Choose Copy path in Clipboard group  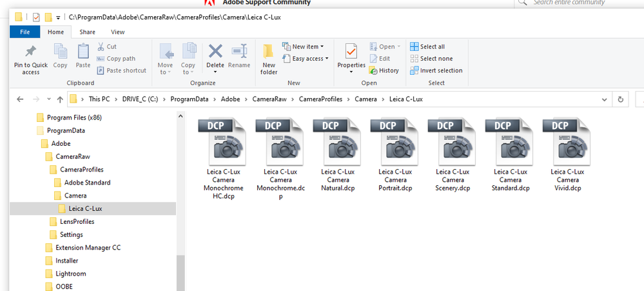(116, 58)
